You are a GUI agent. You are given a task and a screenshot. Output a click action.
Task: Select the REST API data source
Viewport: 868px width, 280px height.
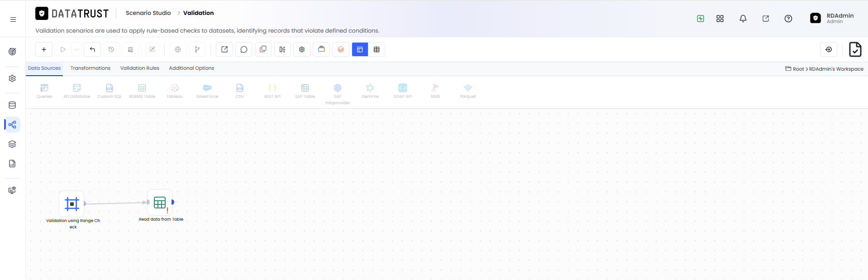[272, 91]
